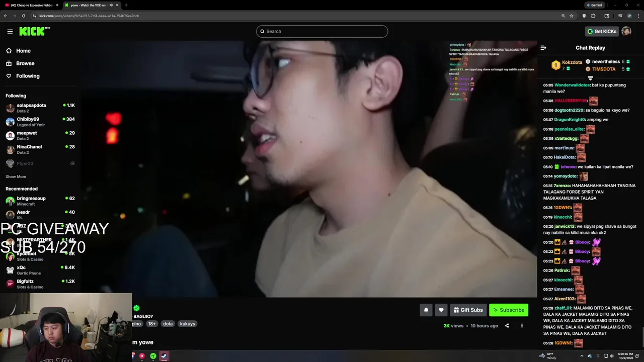This screenshot has height=362, width=644.
Task: Open bringmesoup recommended channel
Action: point(40,201)
